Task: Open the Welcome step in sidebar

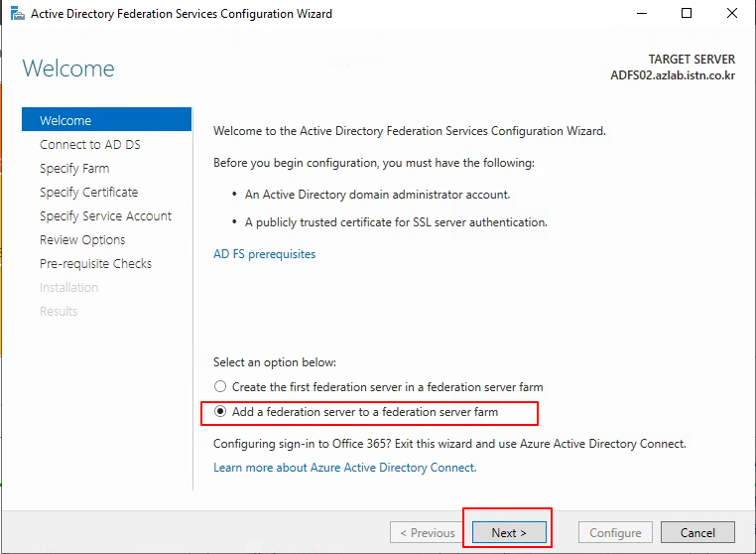Action: 106,120
